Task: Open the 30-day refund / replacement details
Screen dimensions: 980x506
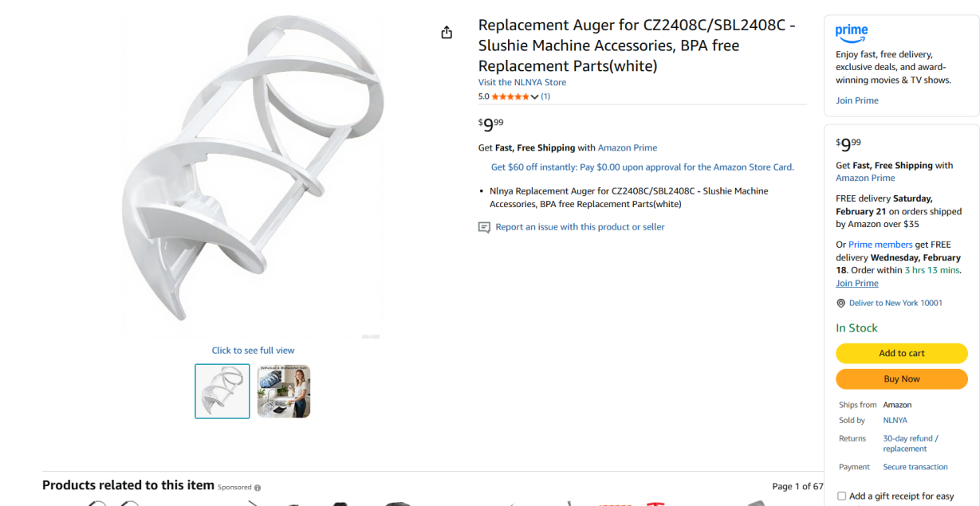Action: pyautogui.click(x=911, y=444)
